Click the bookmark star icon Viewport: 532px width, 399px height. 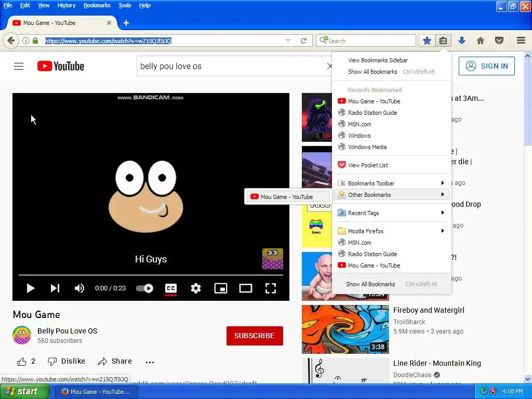427,41
